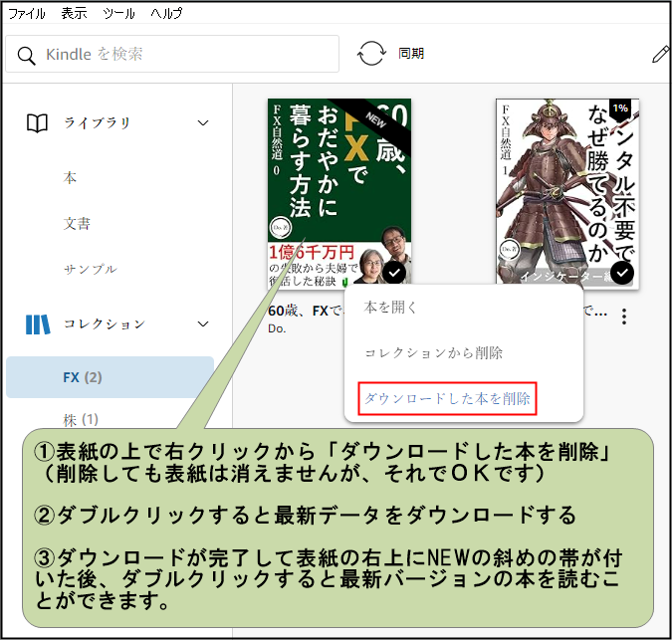Screen dimensions: 672x640
Task: Select コレクション in the sidebar
Action: pos(105,323)
